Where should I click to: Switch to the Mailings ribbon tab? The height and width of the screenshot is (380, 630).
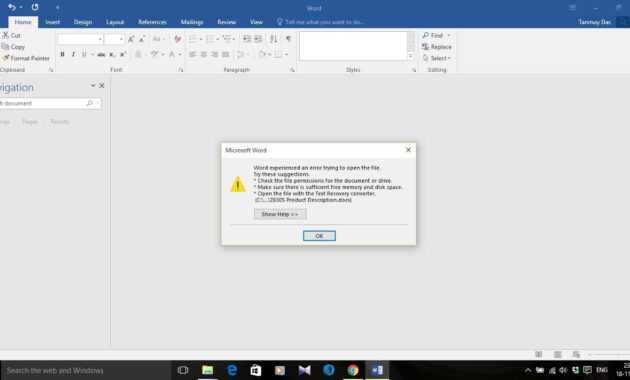(x=192, y=22)
